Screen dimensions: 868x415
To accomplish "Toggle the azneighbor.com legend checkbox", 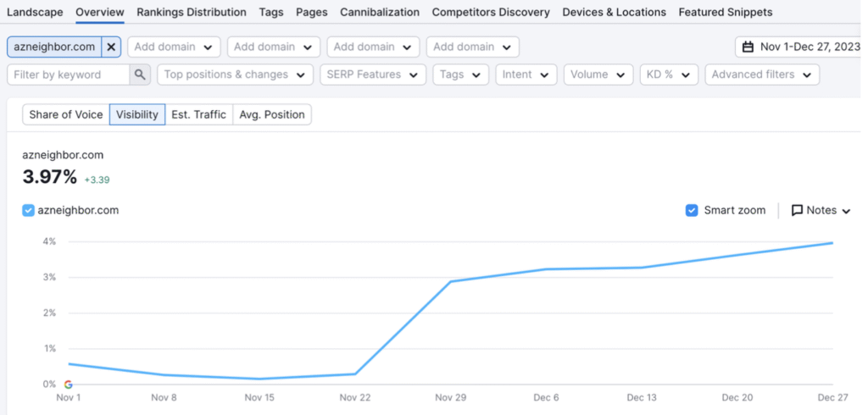I will (x=29, y=210).
